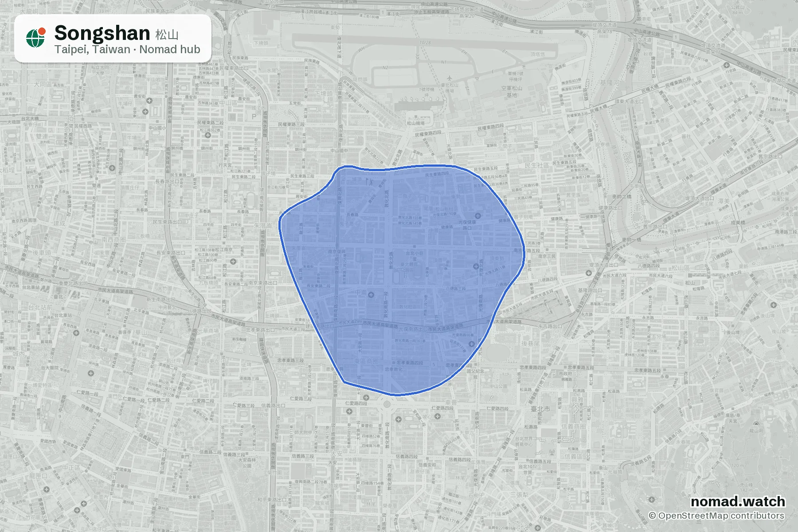Click the 五分埔 label

click(x=658, y=336)
